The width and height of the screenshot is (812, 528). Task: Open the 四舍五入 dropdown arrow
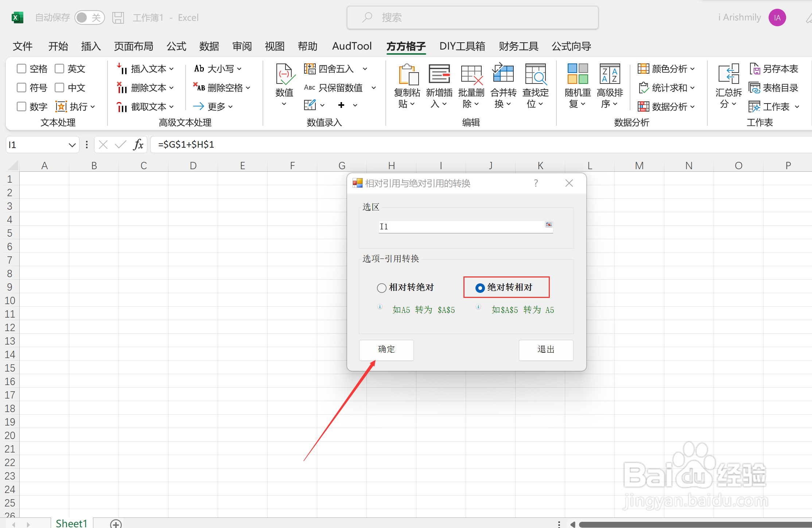pos(365,69)
